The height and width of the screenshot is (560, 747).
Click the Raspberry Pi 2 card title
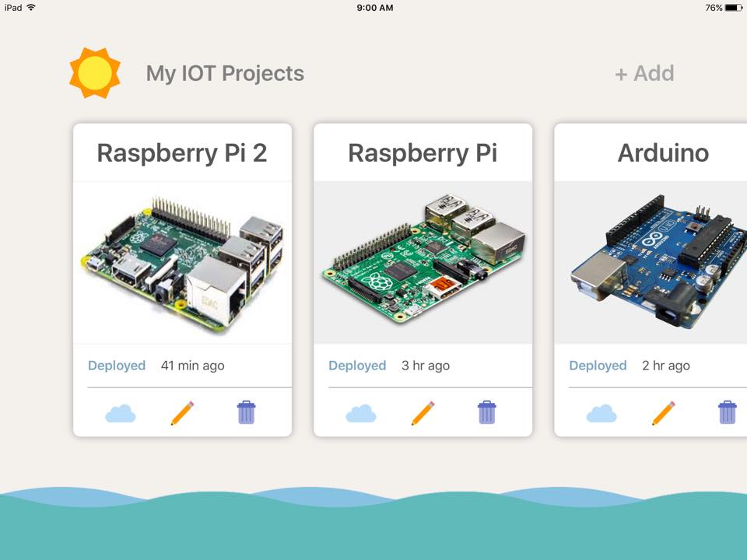pyautogui.click(x=182, y=153)
